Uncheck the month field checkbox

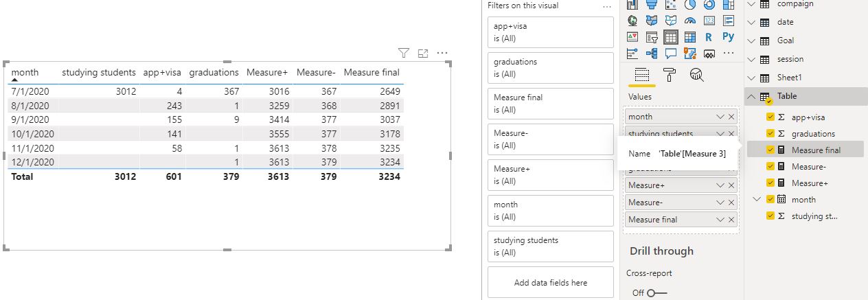pos(770,200)
